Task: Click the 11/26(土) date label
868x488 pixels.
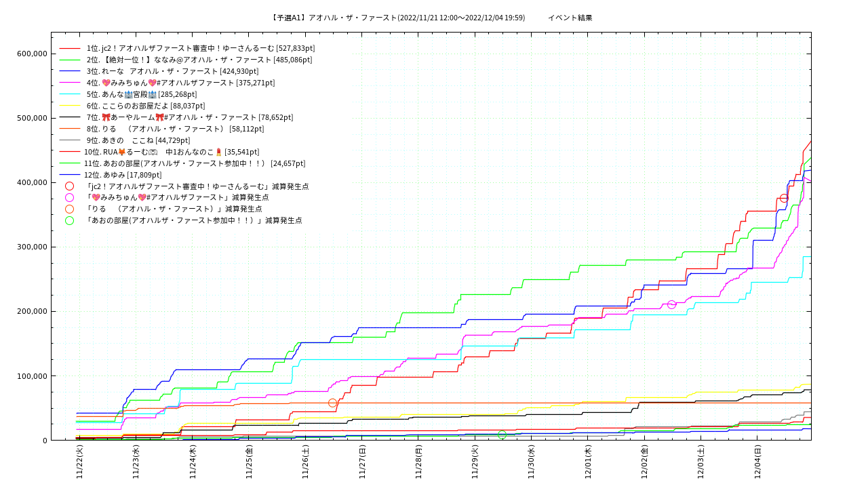Action: point(305,462)
